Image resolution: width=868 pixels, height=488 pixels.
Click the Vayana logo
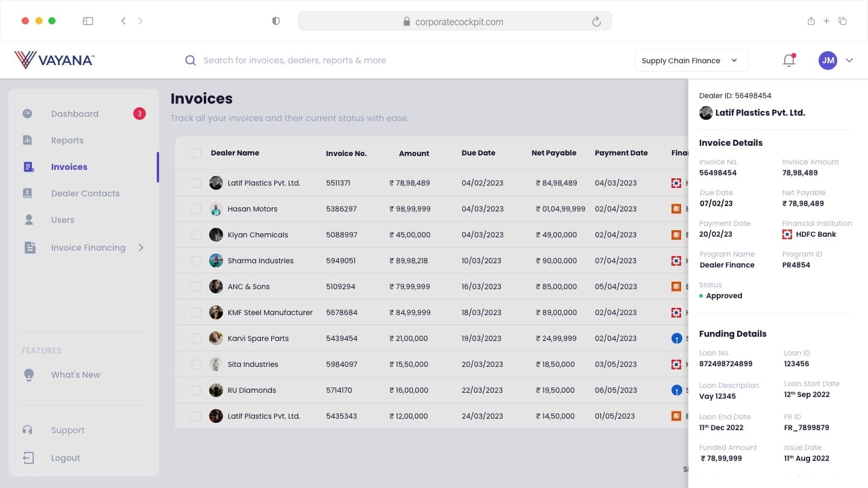tap(54, 60)
